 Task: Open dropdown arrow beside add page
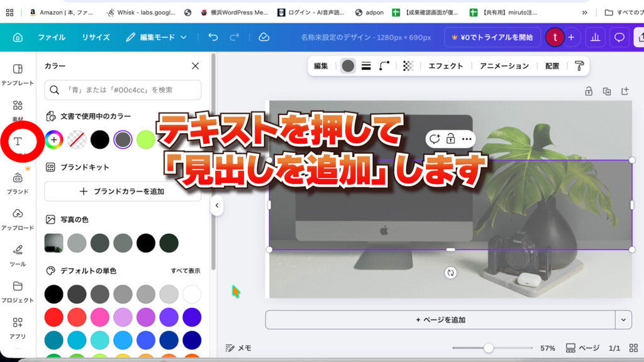[623, 319]
